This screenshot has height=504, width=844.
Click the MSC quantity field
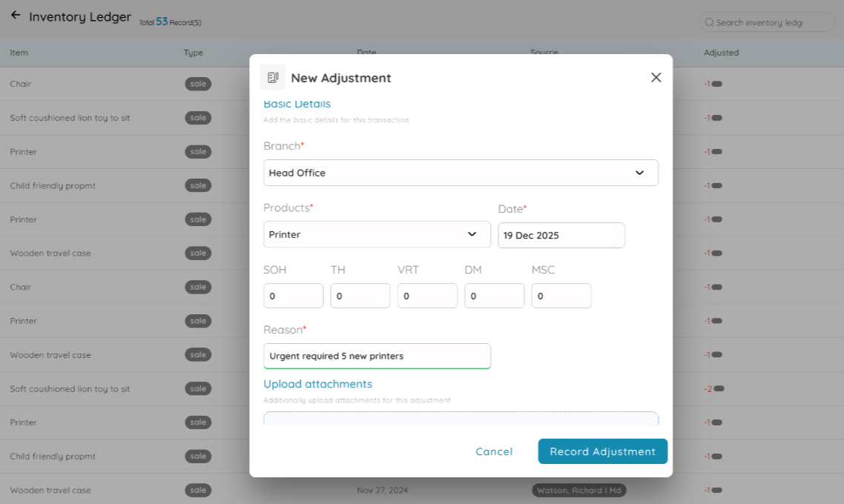point(561,296)
